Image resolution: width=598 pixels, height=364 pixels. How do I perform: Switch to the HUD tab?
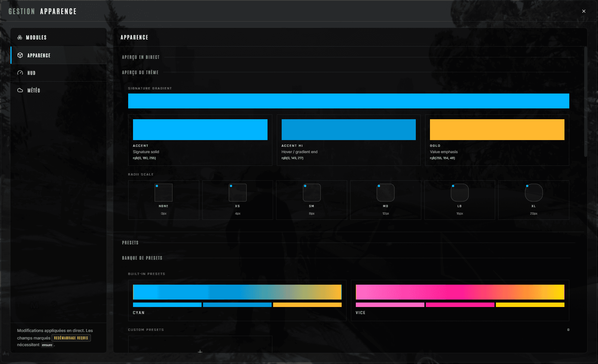pyautogui.click(x=58, y=73)
